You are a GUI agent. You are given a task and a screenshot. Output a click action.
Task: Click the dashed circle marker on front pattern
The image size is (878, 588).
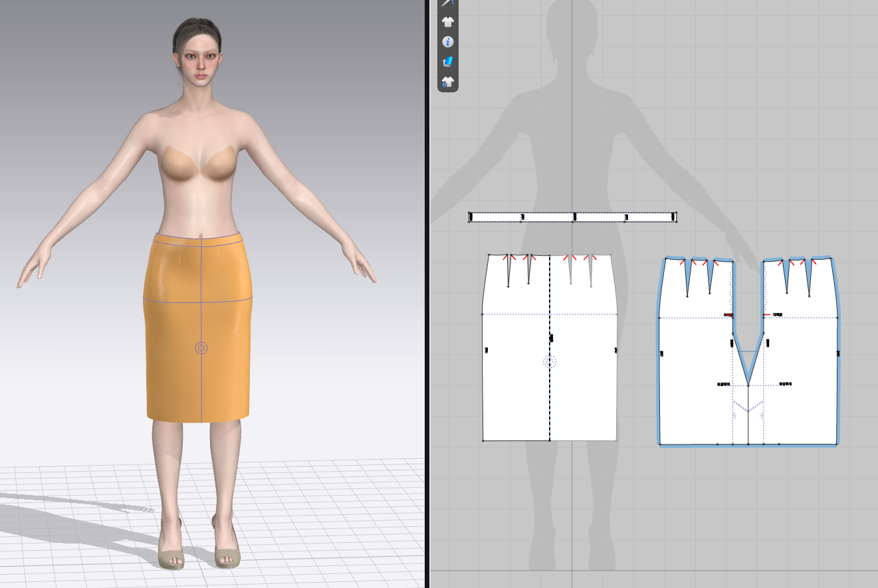coord(550,361)
